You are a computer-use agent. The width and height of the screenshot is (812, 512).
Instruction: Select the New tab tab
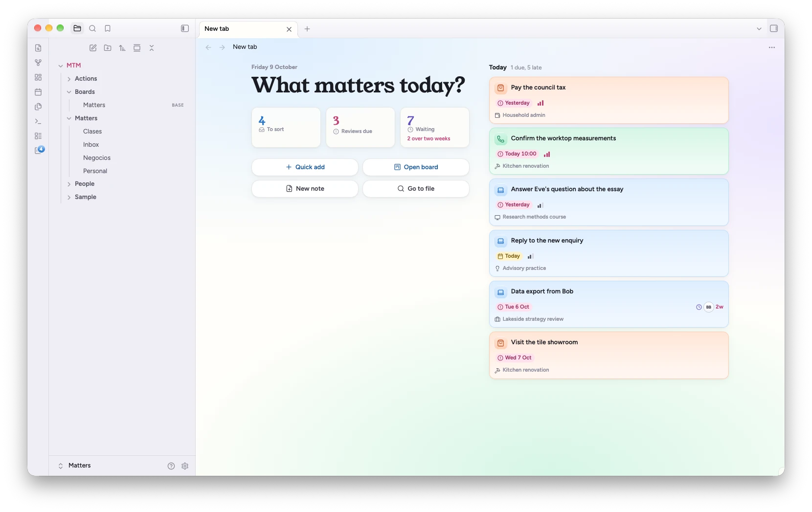pos(248,29)
